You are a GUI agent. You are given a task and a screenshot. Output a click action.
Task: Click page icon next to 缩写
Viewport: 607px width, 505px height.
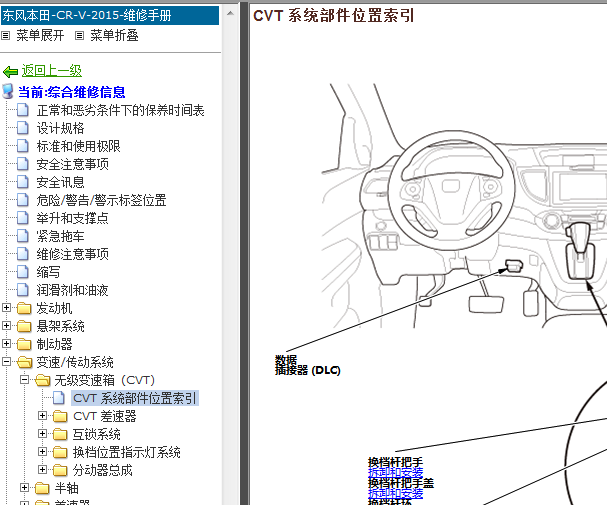(x=23, y=272)
